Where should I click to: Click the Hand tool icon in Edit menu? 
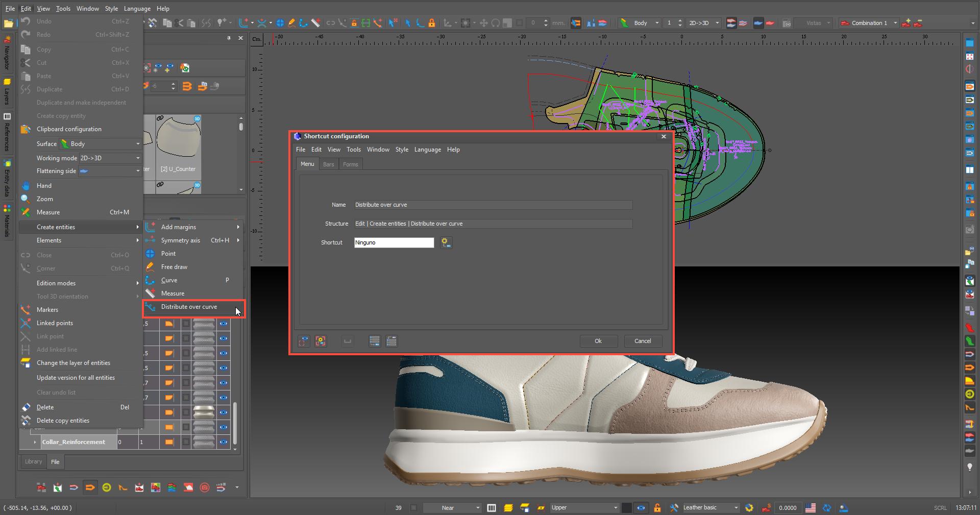[26, 186]
